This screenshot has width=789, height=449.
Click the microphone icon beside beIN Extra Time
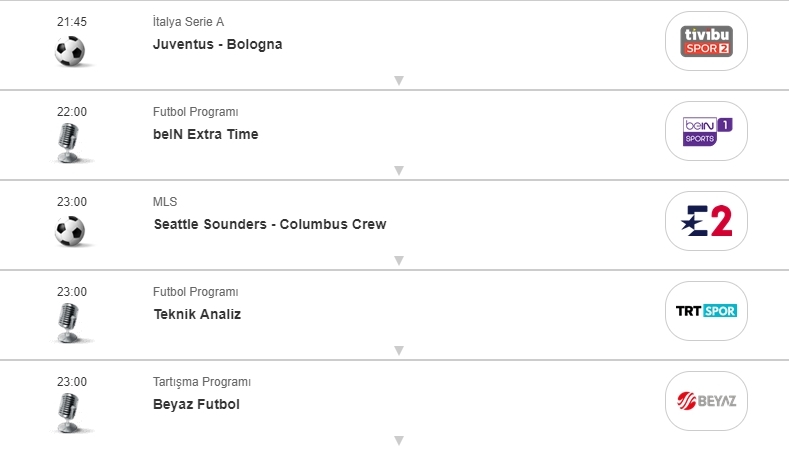click(68, 143)
